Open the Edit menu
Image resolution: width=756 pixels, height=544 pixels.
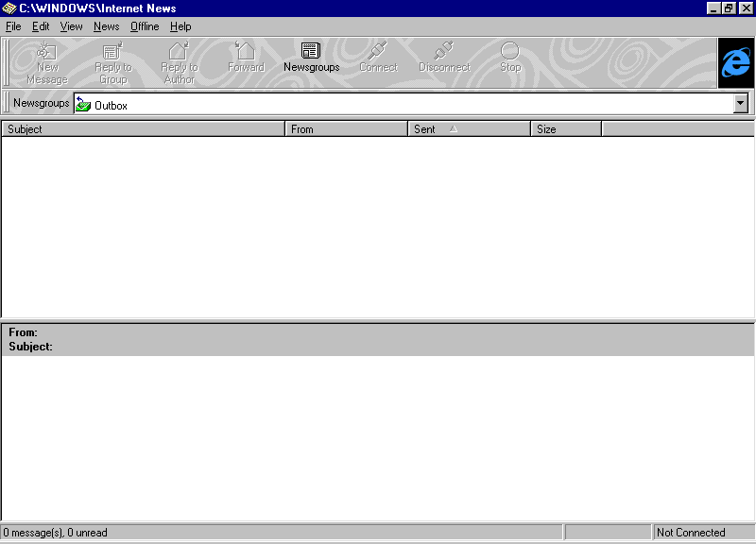pyautogui.click(x=41, y=26)
